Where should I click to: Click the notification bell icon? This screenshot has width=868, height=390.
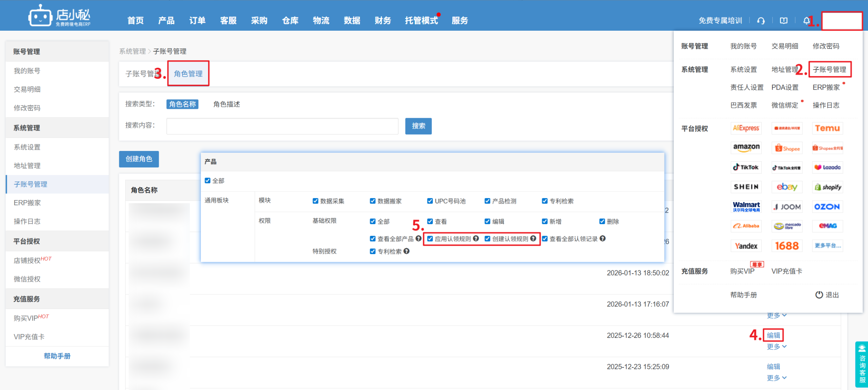[x=806, y=21]
